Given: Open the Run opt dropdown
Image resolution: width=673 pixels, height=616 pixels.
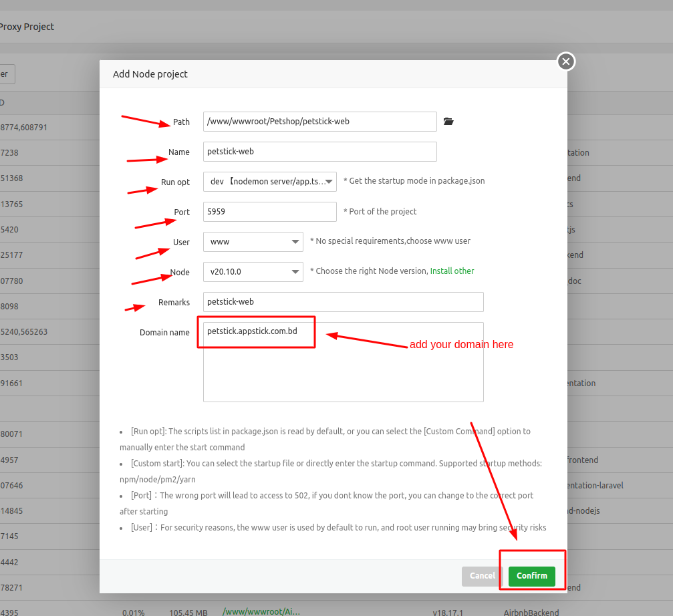Looking at the screenshot, I should click(269, 182).
